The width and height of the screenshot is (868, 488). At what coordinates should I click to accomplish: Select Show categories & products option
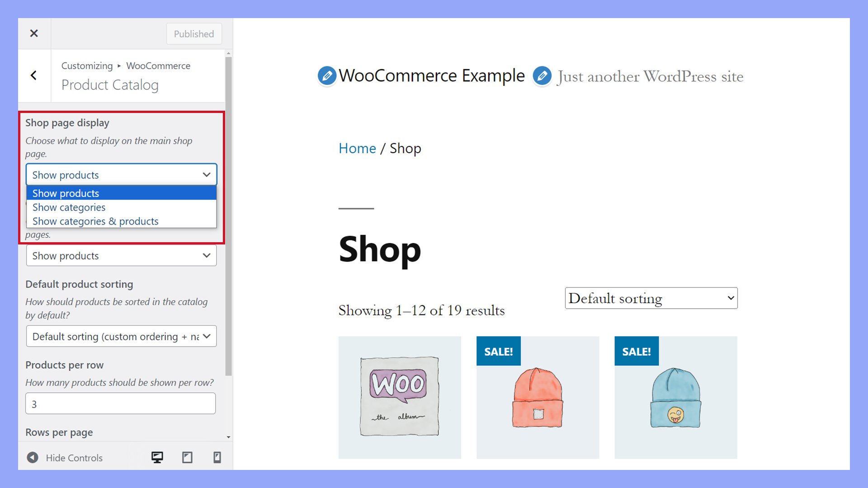[x=95, y=221]
